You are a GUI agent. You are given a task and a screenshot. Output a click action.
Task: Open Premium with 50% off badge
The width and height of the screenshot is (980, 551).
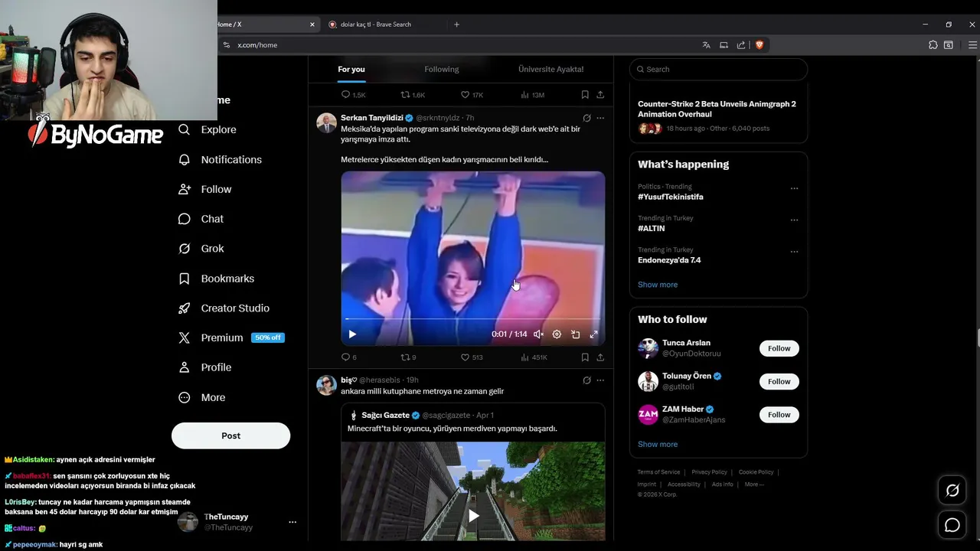231,337
